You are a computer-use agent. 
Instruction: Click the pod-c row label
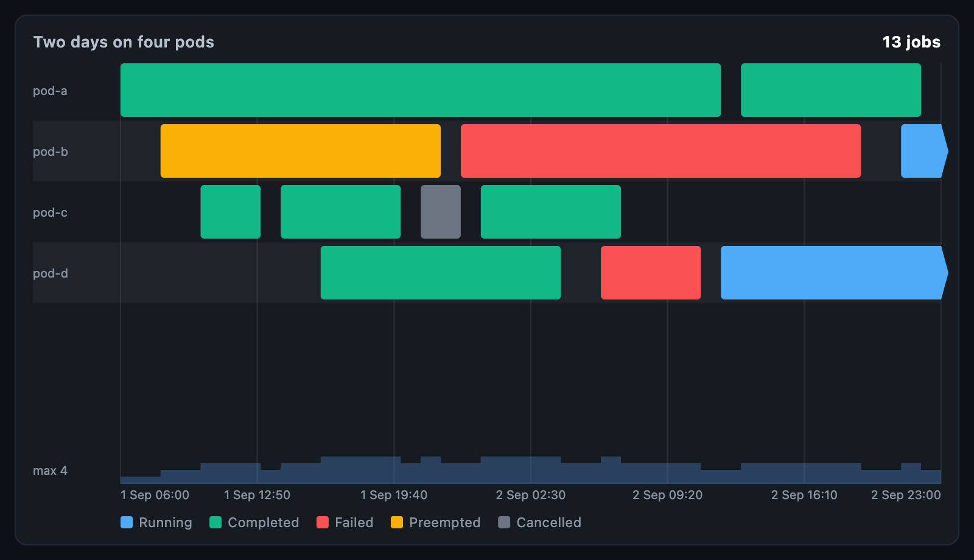[50, 212]
